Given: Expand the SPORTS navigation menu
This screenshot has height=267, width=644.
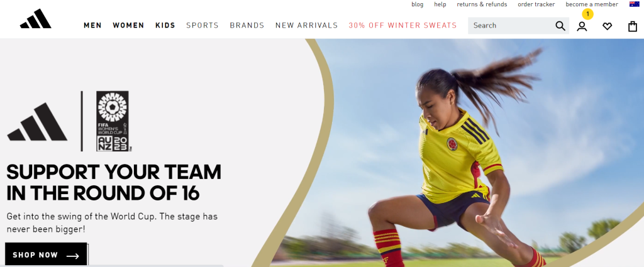Looking at the screenshot, I should click(x=203, y=25).
